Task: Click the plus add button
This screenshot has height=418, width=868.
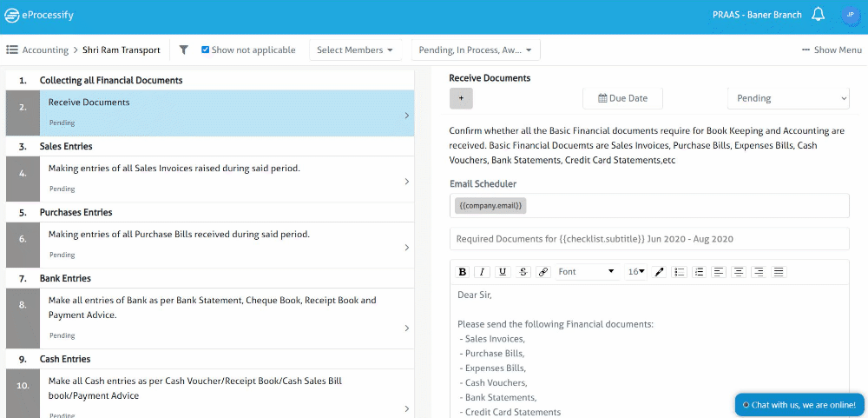Action: (461, 98)
